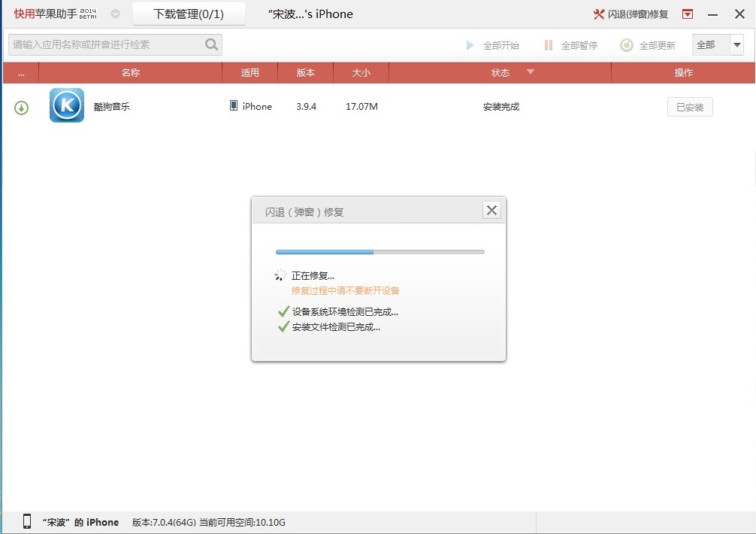
Task: Click the 大小 column header
Action: click(x=361, y=72)
